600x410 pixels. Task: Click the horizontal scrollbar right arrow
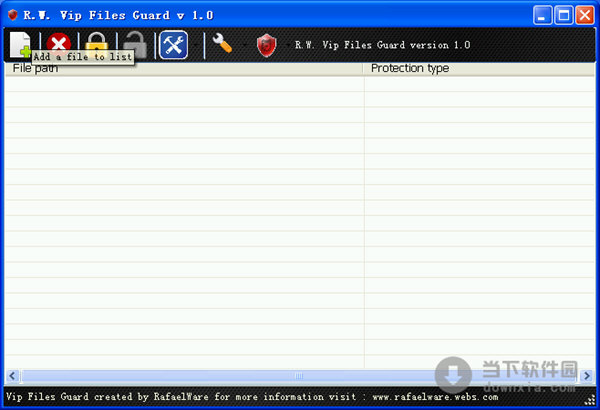[x=587, y=376]
